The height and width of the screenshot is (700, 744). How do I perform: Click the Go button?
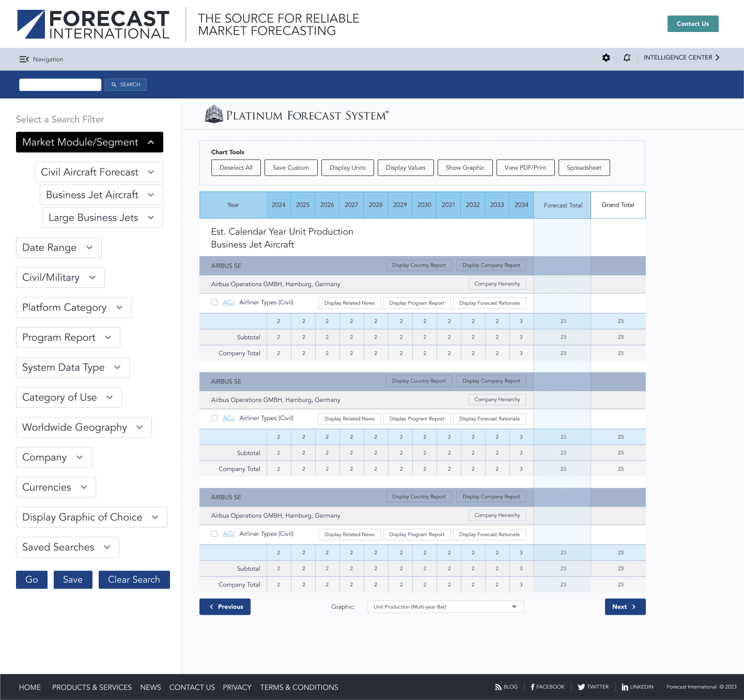32,580
